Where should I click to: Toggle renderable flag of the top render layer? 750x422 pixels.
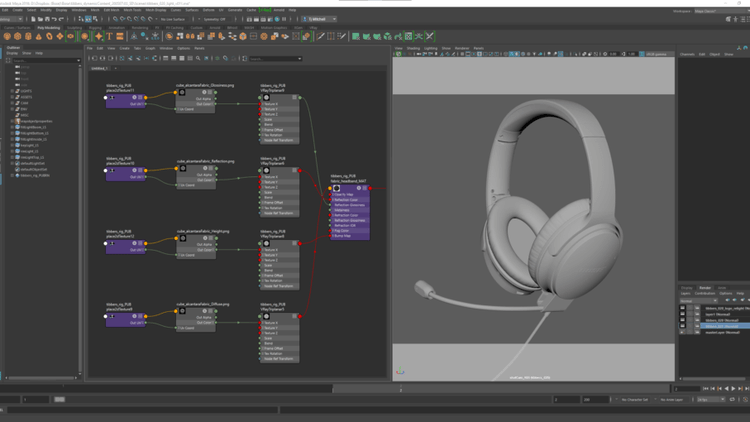[x=683, y=309]
